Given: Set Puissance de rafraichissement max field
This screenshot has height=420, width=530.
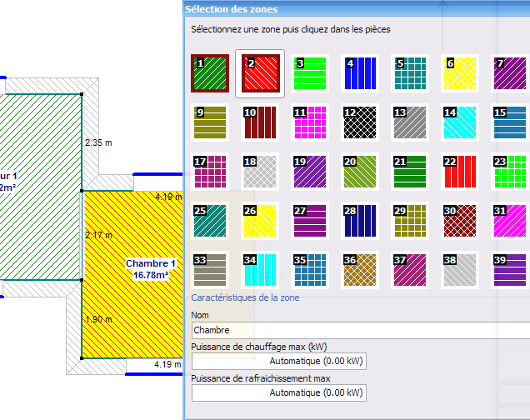Looking at the screenshot, I should click(279, 392).
